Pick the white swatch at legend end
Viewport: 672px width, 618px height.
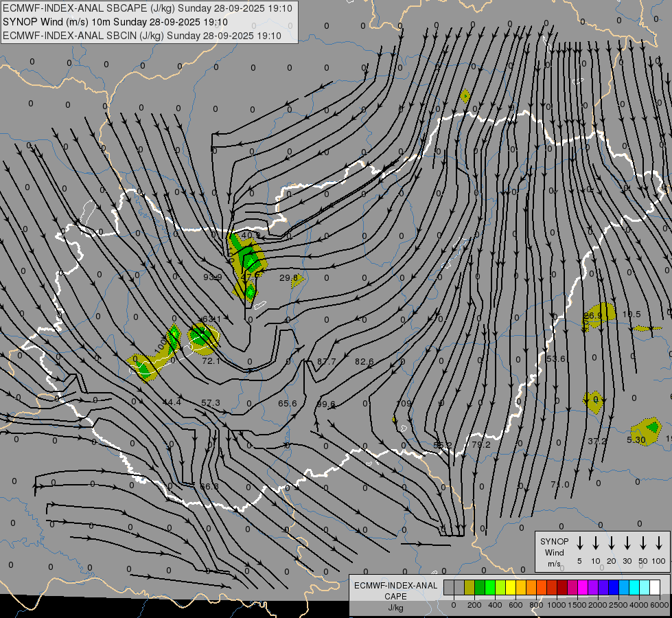coord(655,588)
